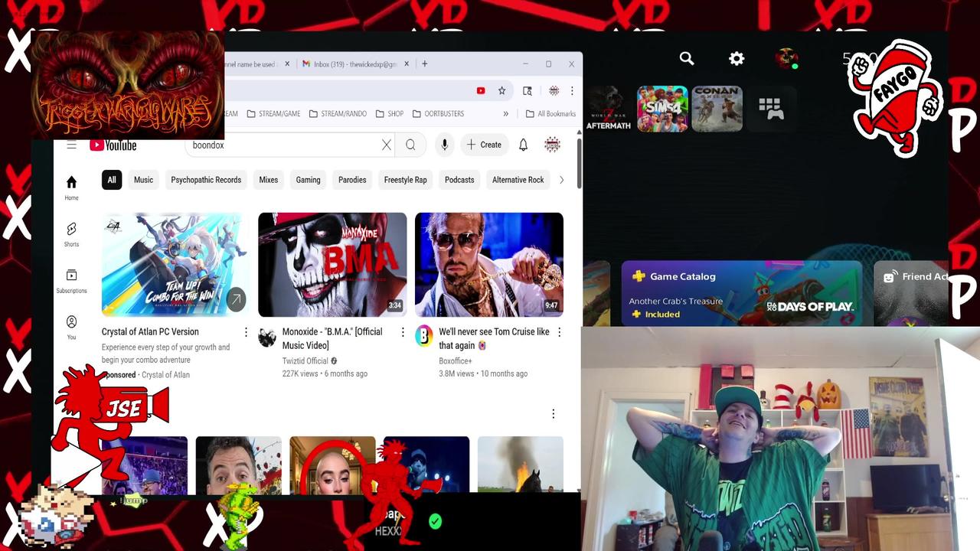Screen dimensions: 980x551
Task: Select The Sims 4 game tile
Action: click(x=662, y=109)
